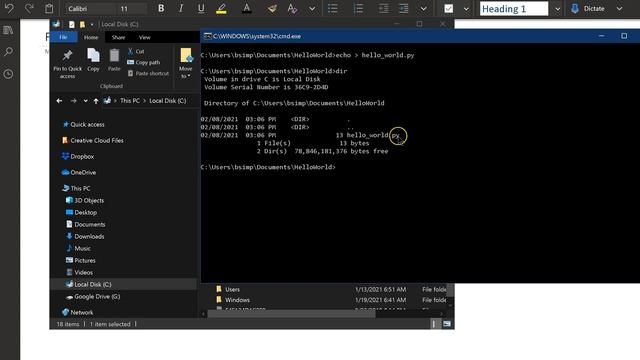Viewport: 640px width, 360px height.
Task: Click This PC in the address breadcrumb
Action: pos(130,101)
